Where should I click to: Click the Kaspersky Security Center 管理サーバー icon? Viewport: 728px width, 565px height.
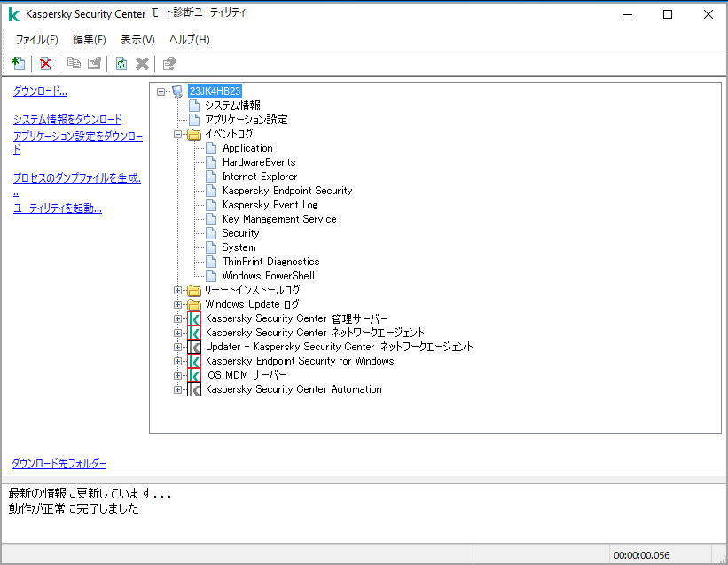[x=195, y=318]
